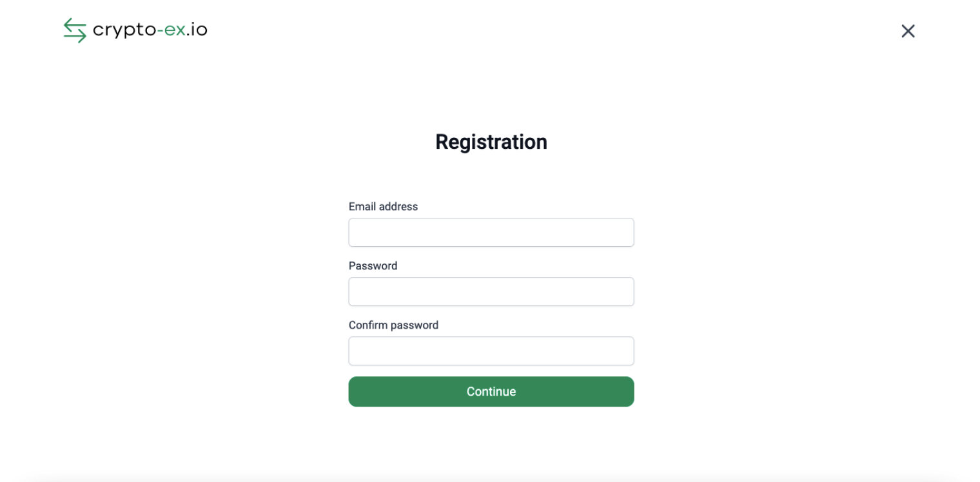Click the Confirm password entry box
The image size is (980, 482).
coord(491,351)
